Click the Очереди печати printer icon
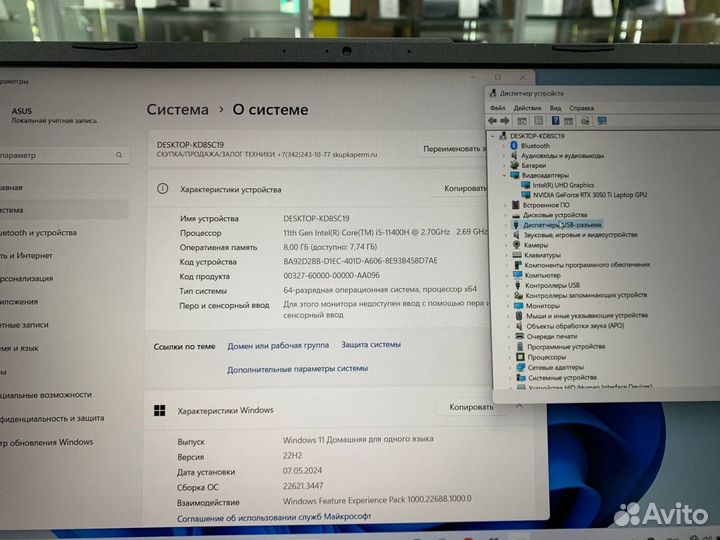The height and width of the screenshot is (540, 720). (520, 336)
